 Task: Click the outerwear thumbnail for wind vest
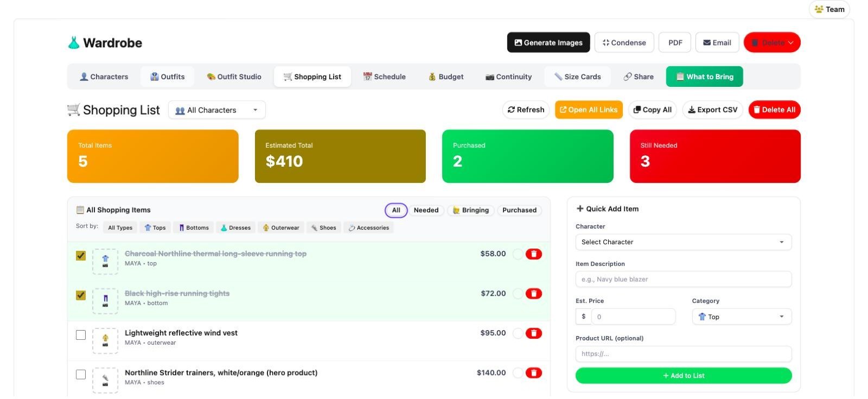(x=105, y=341)
